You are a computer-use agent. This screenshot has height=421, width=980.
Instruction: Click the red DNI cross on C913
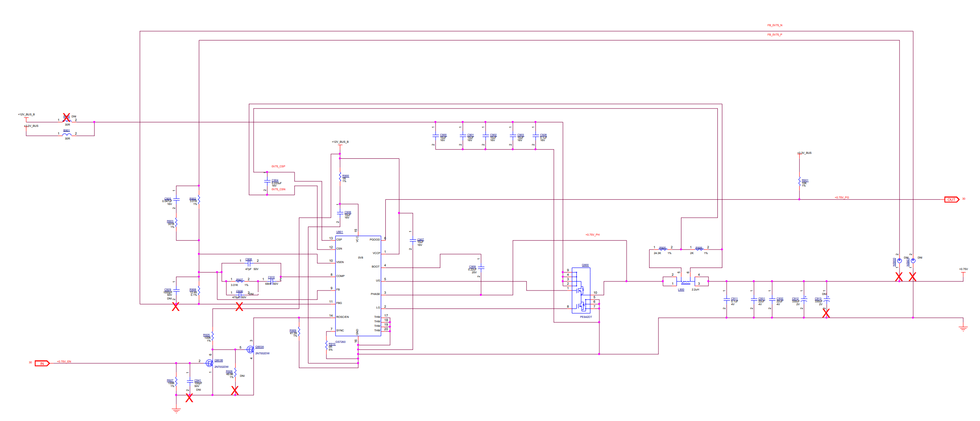[826, 313]
